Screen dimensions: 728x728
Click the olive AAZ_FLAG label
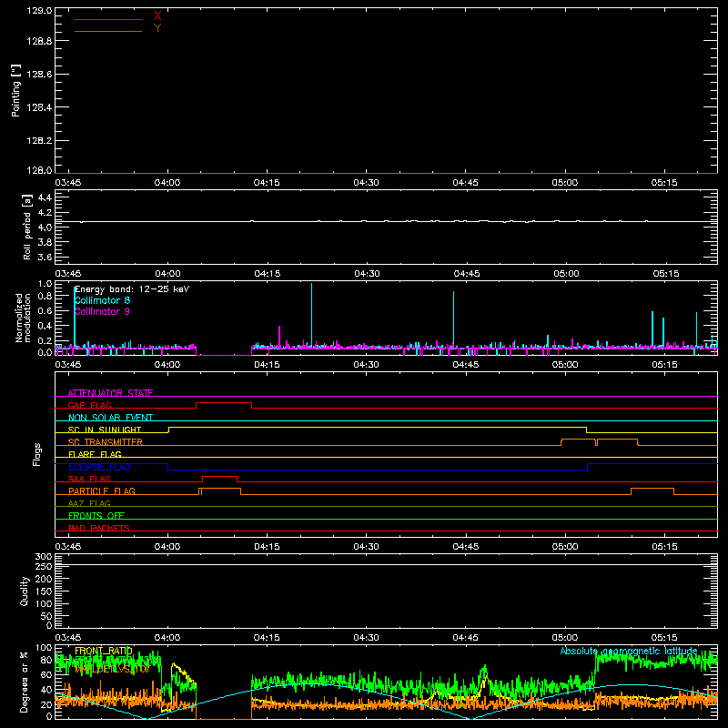(89, 503)
